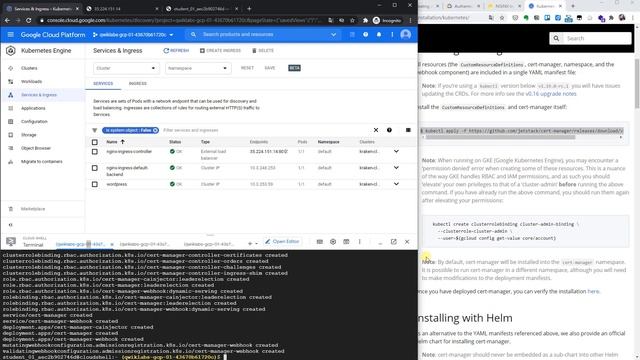
Task: Open Cloud Shell in a new window
Action: pyautogui.click(x=393, y=242)
